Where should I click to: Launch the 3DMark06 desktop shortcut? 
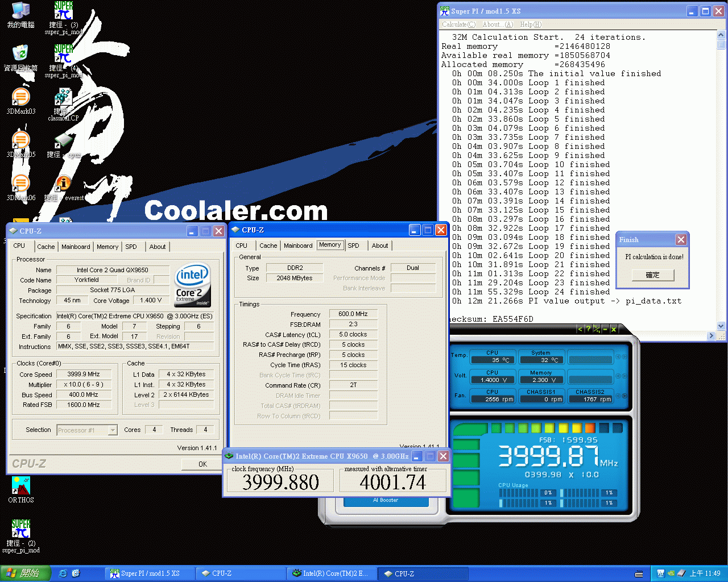pyautogui.click(x=20, y=188)
